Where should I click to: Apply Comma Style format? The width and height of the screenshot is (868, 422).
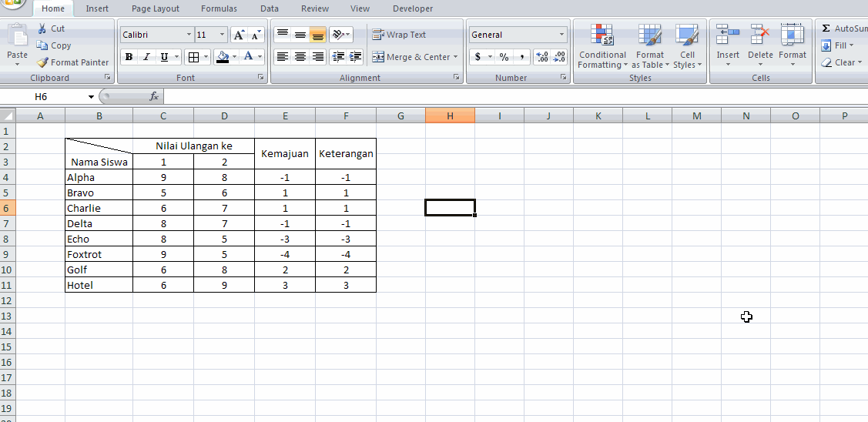[521, 56]
